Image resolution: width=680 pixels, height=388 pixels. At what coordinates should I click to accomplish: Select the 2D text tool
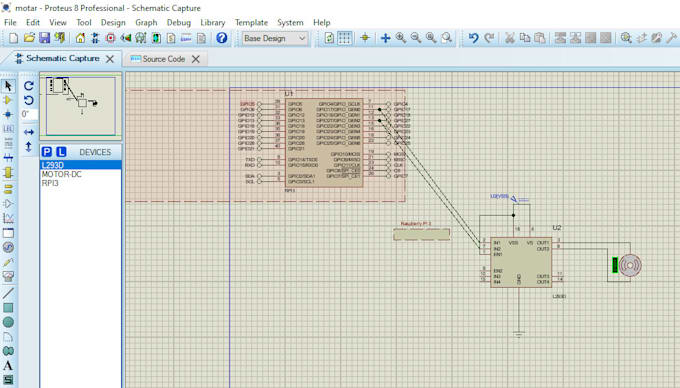[8, 365]
